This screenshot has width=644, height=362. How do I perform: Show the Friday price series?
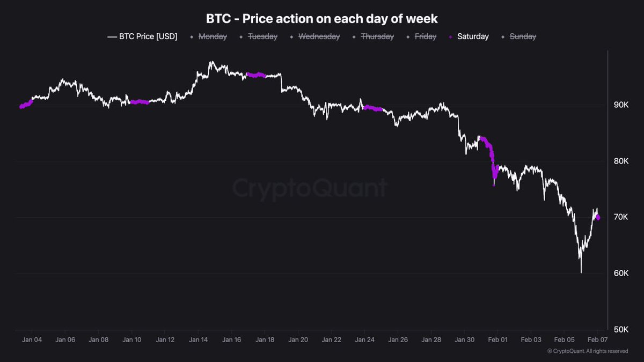point(425,36)
